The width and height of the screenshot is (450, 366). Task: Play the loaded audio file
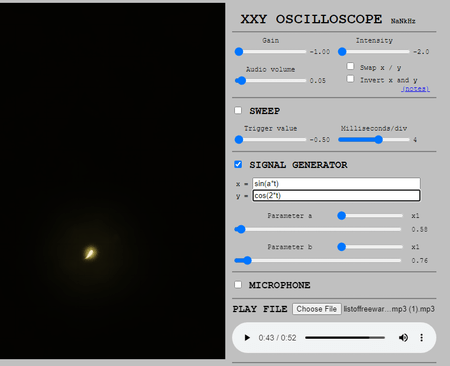[247, 338]
